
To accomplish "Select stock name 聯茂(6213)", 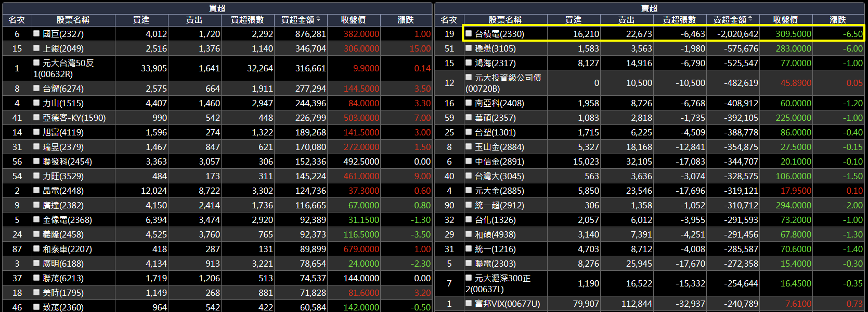I will coord(63,278).
